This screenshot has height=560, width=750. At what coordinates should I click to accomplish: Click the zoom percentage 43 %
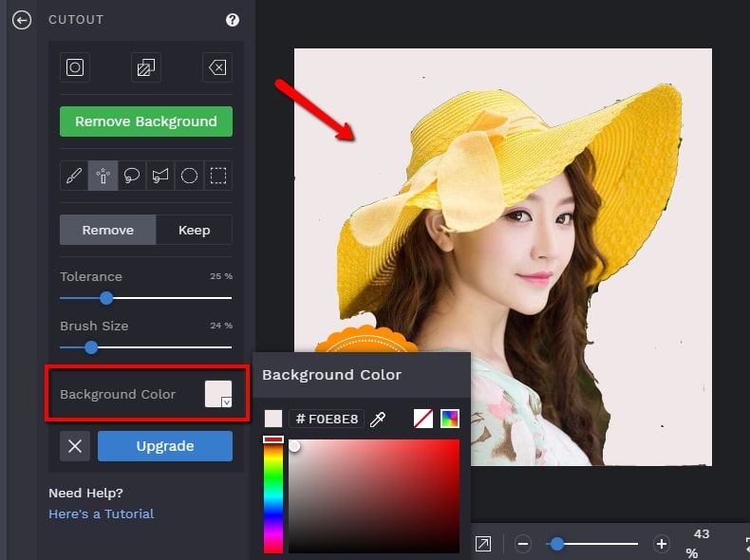(698, 544)
